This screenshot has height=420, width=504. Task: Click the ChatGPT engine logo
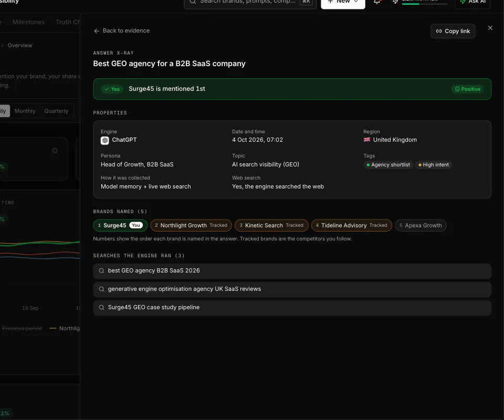pyautogui.click(x=105, y=140)
